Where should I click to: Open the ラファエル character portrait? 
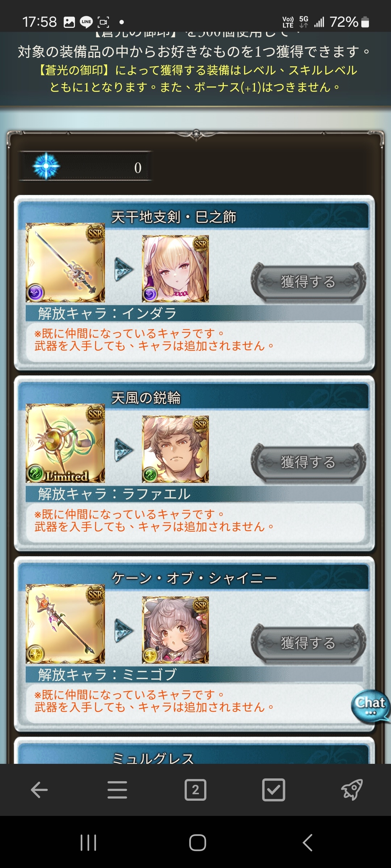pos(175,449)
